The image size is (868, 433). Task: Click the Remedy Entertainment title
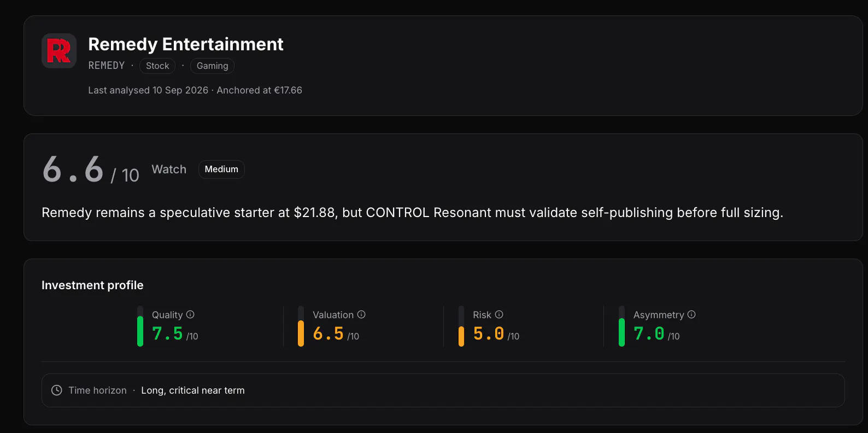click(186, 44)
